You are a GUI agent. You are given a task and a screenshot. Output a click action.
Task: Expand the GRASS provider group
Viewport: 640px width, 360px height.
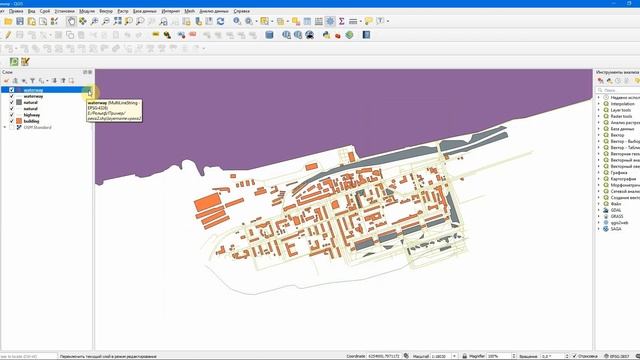tap(599, 216)
